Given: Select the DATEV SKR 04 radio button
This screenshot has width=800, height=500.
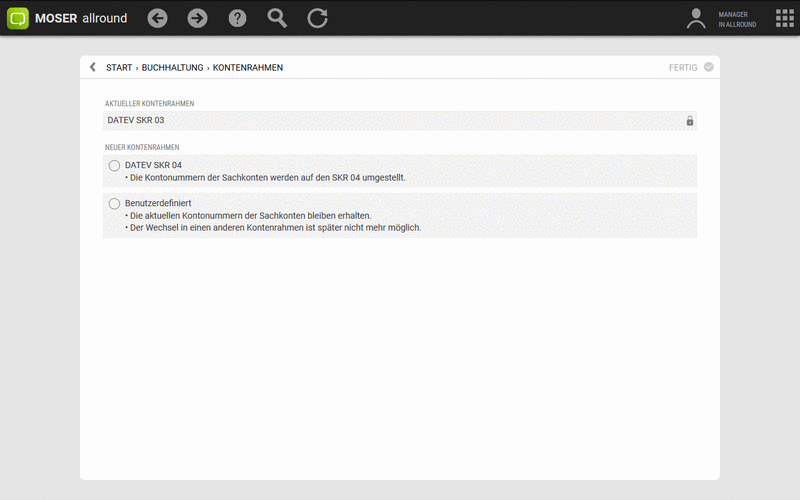Looking at the screenshot, I should click(x=114, y=165).
